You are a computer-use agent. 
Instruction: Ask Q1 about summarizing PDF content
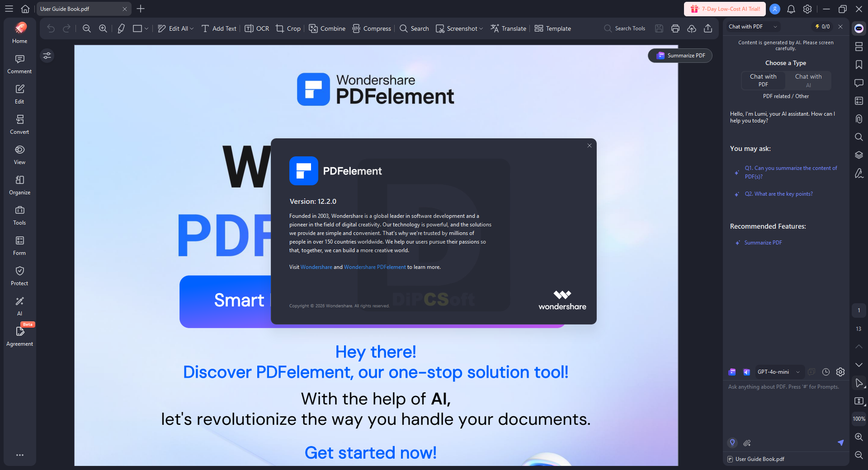791,172
